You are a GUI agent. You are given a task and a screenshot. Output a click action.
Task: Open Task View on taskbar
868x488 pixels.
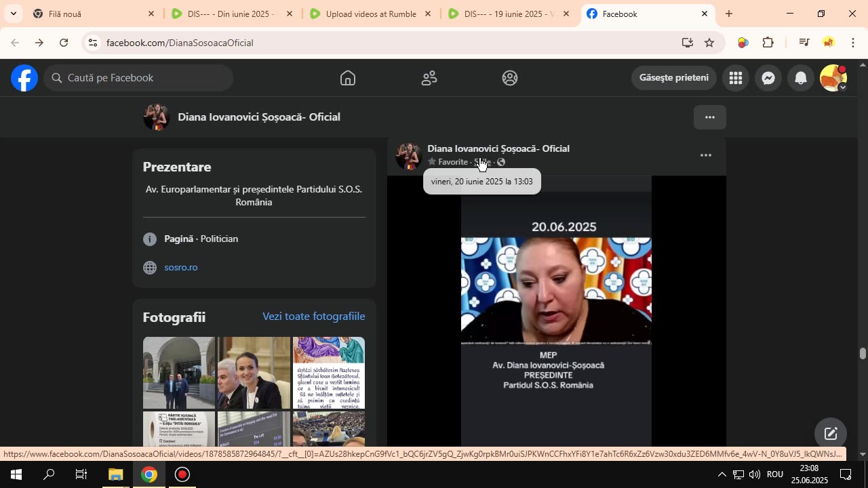point(81,474)
